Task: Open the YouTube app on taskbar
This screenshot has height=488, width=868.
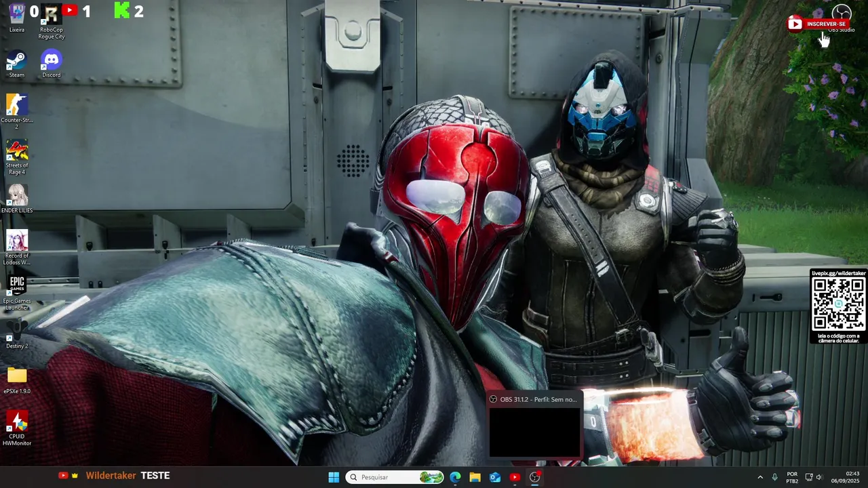Action: tap(515, 477)
